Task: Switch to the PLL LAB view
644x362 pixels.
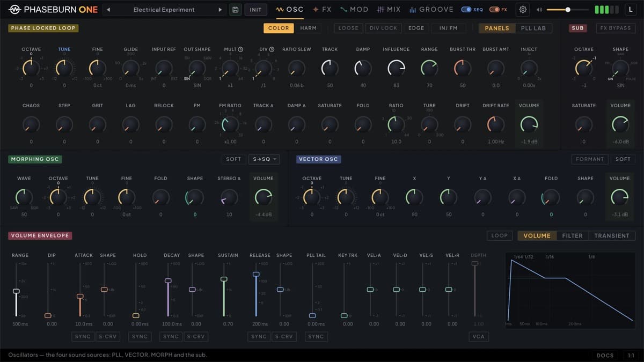Action: [x=533, y=28]
